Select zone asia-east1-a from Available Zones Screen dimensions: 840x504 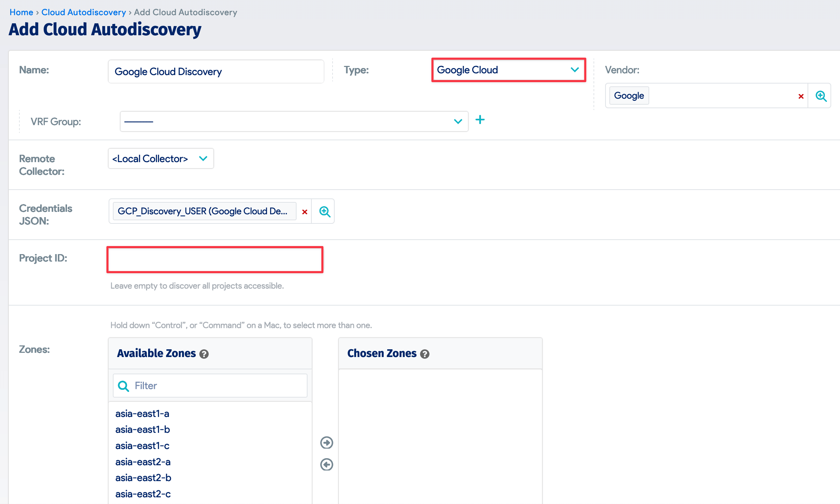(142, 413)
